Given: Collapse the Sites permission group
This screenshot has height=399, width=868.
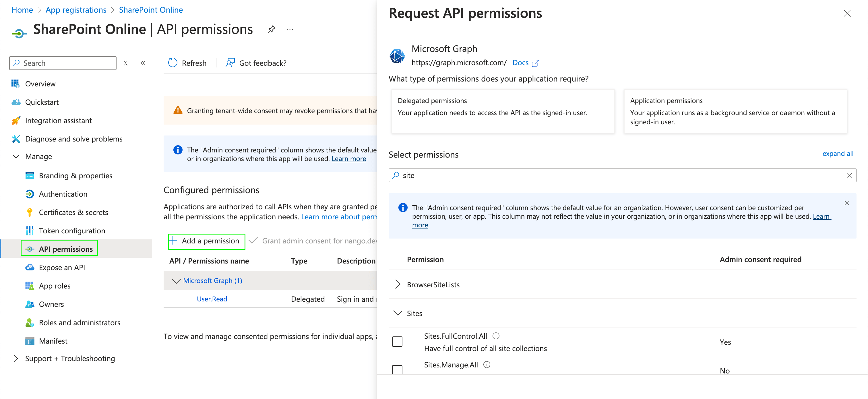Looking at the screenshot, I should click(x=398, y=313).
